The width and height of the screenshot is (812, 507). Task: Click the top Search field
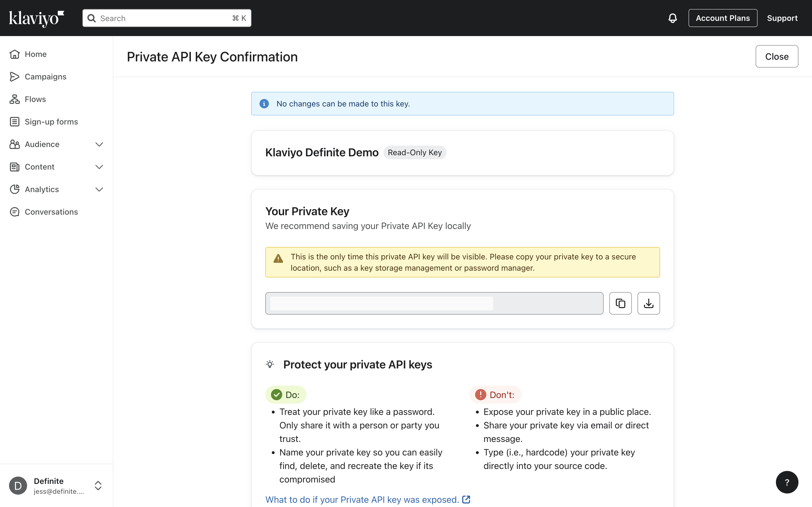click(167, 18)
